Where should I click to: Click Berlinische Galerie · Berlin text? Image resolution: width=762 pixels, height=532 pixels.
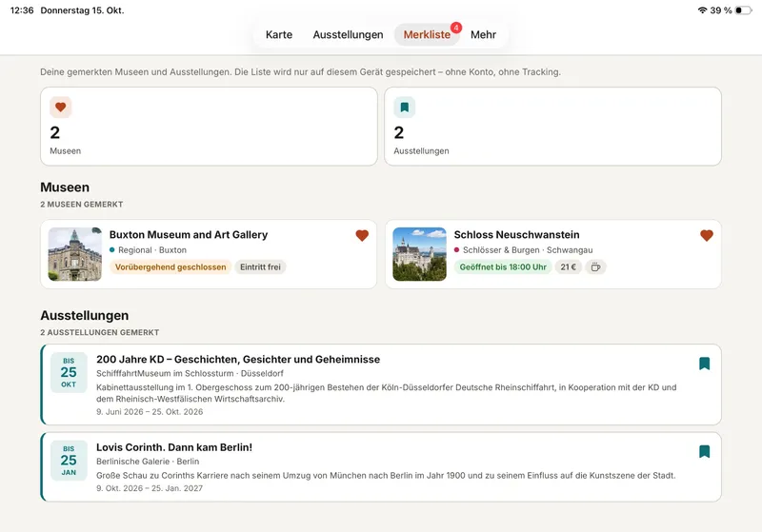tap(148, 462)
